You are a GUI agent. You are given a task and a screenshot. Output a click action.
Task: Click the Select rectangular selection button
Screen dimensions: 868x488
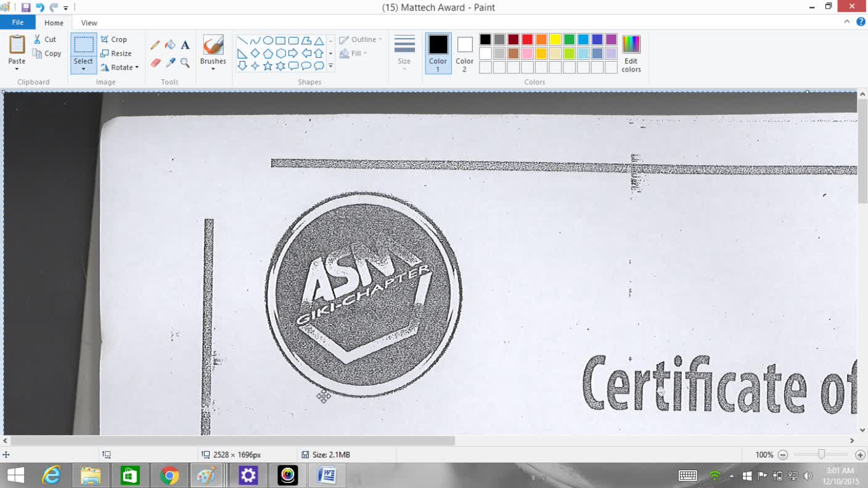(x=83, y=45)
